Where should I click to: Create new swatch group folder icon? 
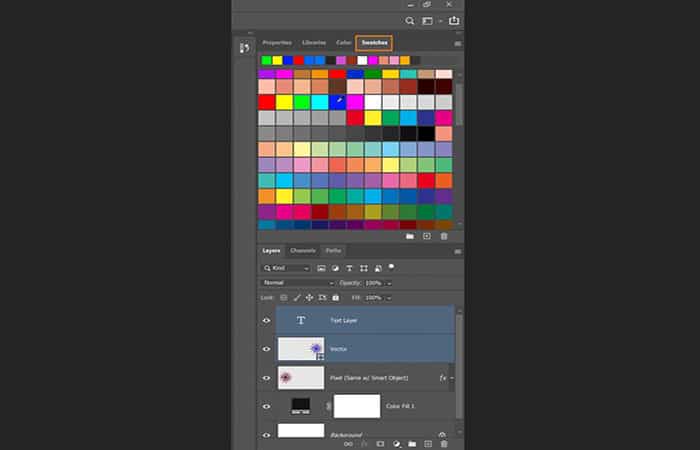[410, 236]
